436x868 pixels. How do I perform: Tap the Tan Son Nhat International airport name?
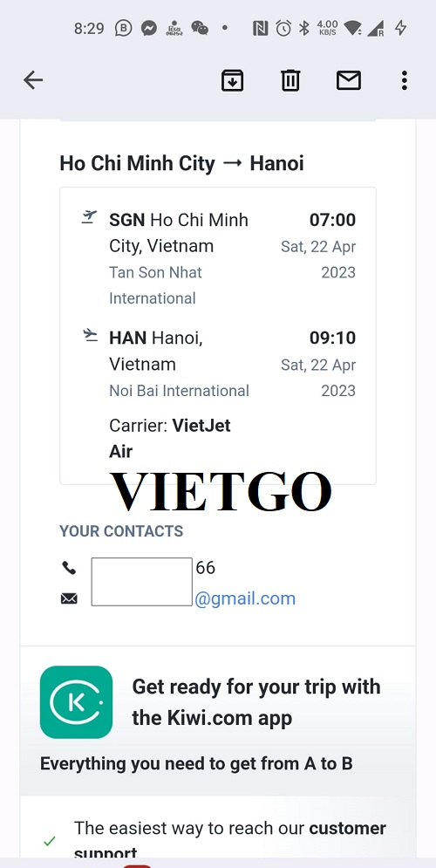pos(155,285)
